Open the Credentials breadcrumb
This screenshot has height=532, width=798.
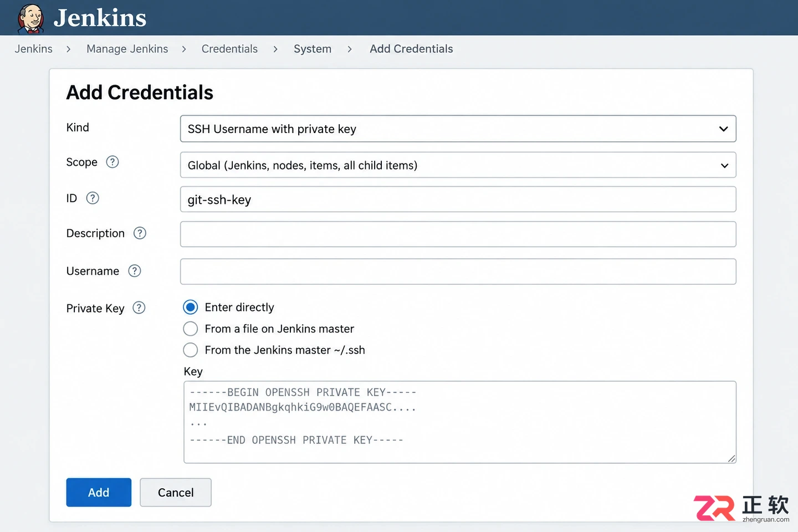click(x=229, y=49)
